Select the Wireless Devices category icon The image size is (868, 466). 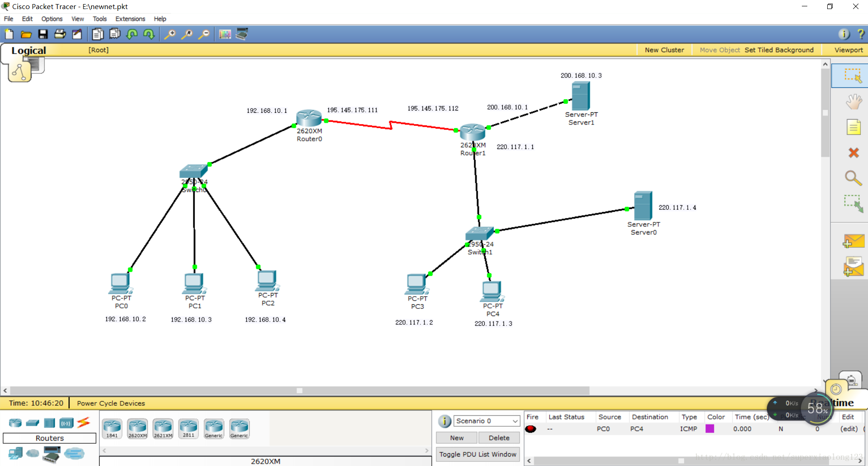click(x=66, y=423)
